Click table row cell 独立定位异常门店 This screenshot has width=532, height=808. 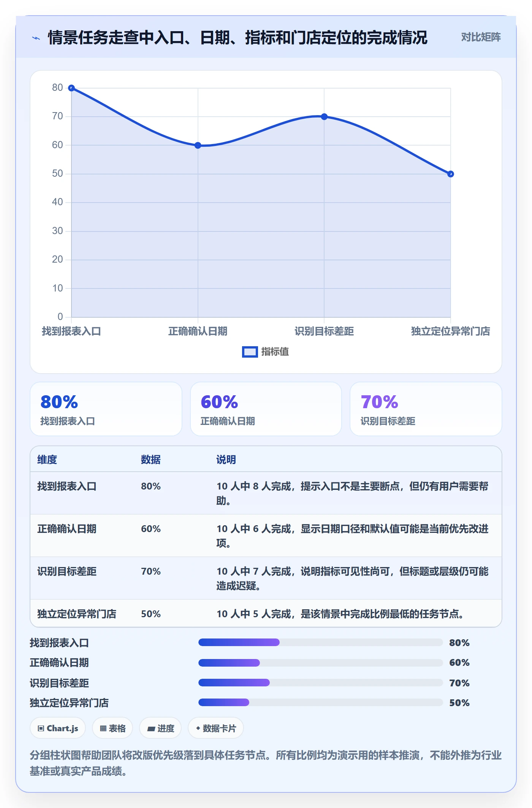pyautogui.click(x=77, y=614)
